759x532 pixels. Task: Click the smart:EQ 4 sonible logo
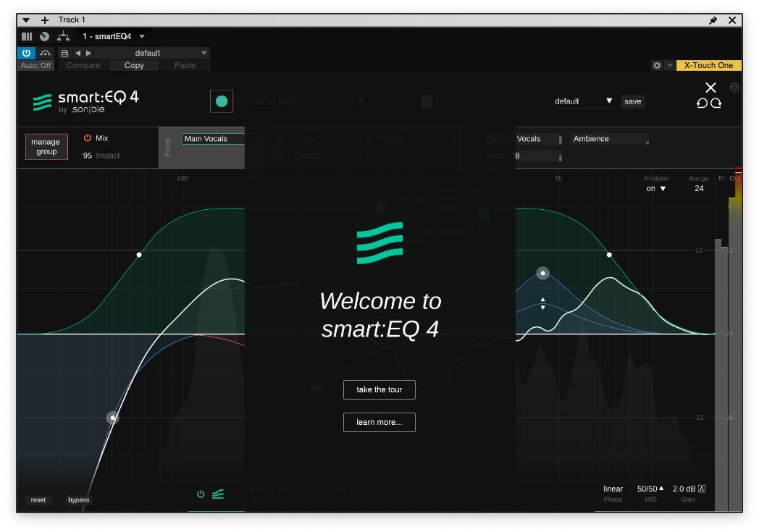click(x=85, y=102)
